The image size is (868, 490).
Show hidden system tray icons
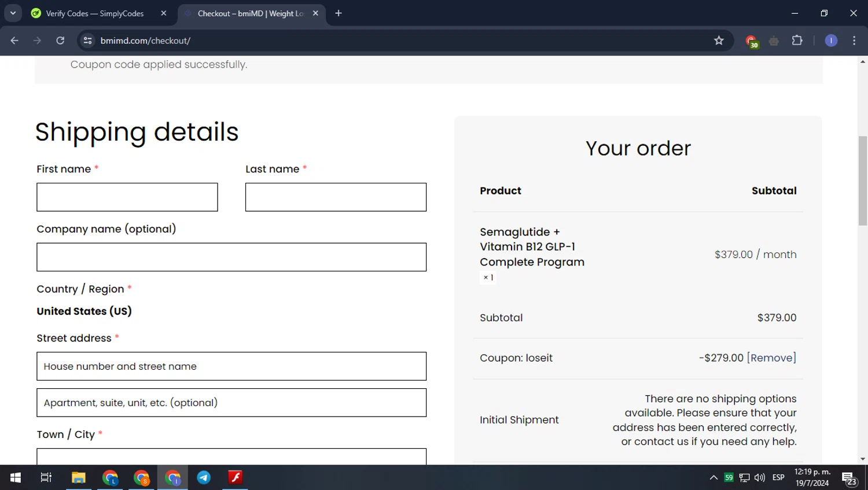point(713,477)
